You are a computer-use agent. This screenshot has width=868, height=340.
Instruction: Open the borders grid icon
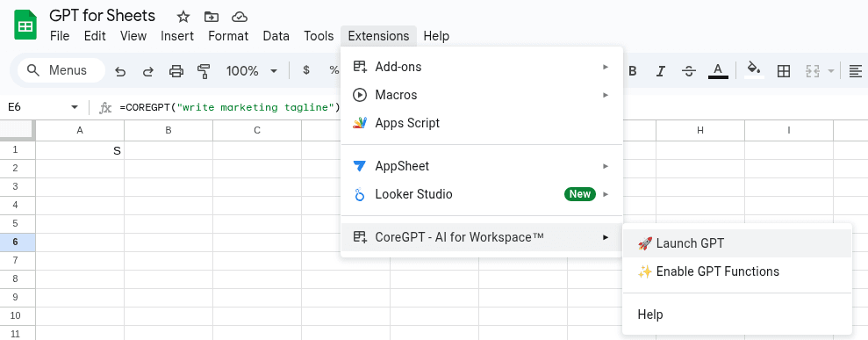pos(783,71)
